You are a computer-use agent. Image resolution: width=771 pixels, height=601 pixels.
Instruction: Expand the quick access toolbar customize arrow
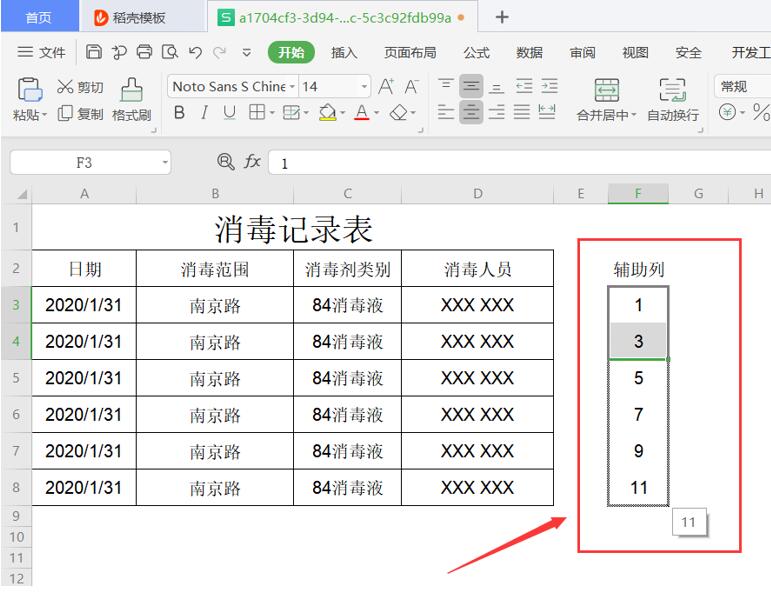247,52
